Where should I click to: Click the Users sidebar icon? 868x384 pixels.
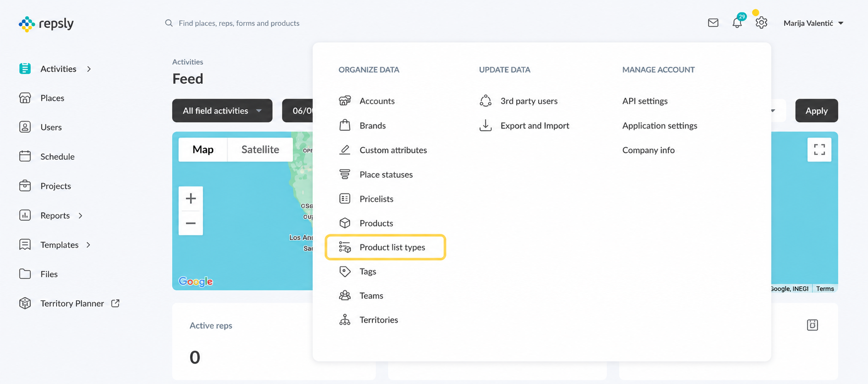pos(25,127)
